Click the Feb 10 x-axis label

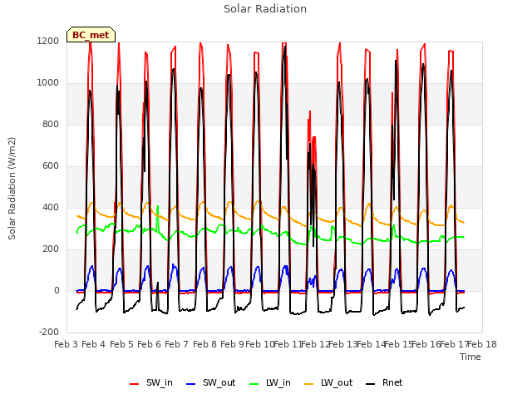point(260,344)
